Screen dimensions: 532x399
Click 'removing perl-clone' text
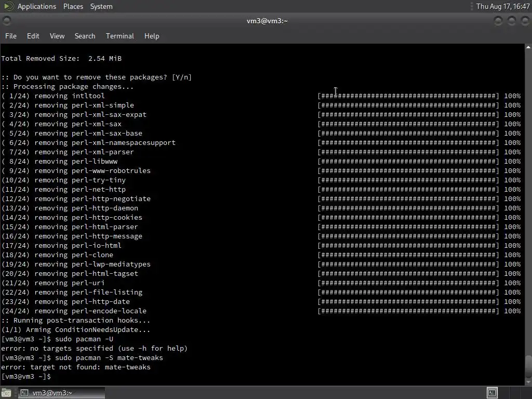tap(74, 255)
